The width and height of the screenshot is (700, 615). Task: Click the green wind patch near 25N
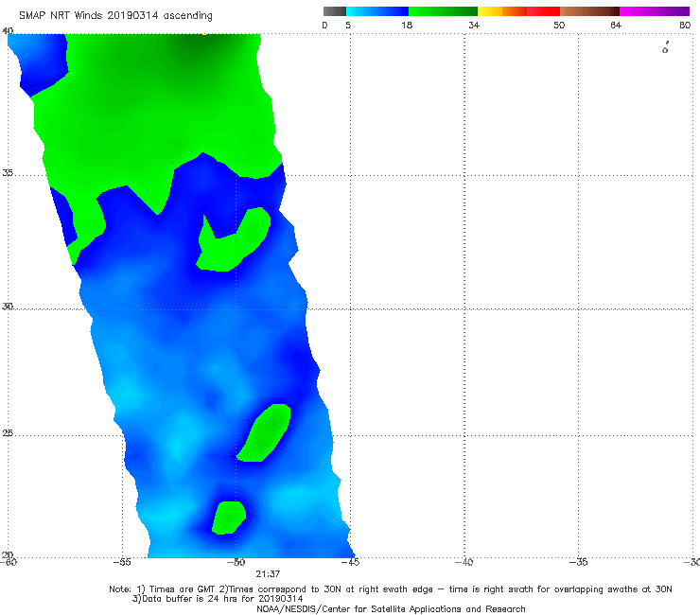[x=265, y=433]
